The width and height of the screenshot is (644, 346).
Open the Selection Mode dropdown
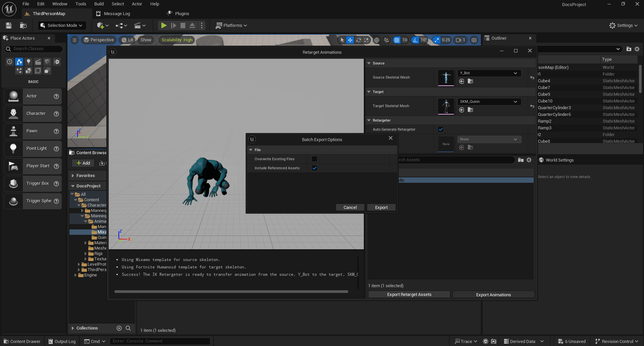click(x=62, y=26)
